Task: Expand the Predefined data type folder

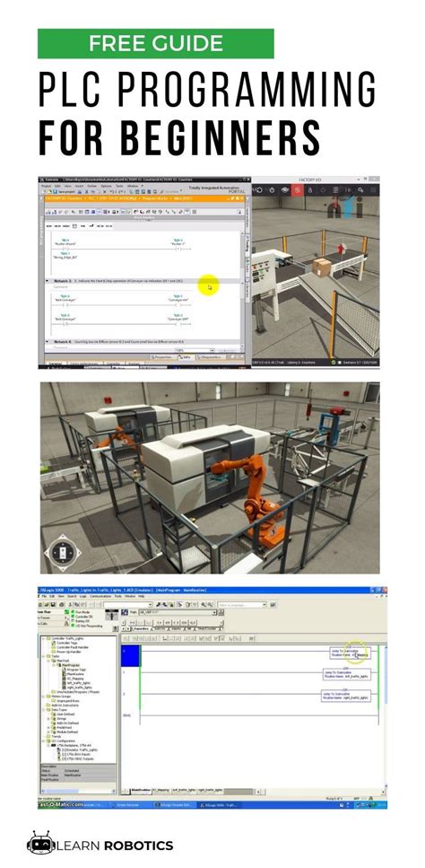Action: point(48,727)
